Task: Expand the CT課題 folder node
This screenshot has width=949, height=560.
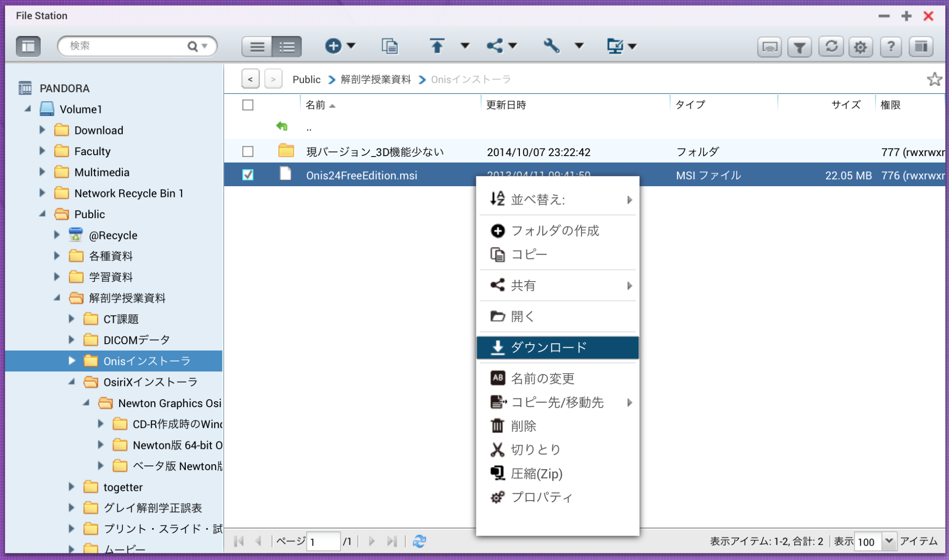Action: 71,319
